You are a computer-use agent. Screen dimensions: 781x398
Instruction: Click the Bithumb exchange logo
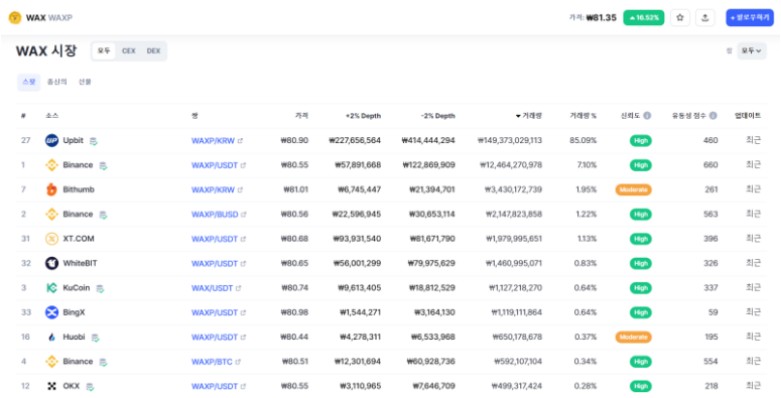coord(52,189)
